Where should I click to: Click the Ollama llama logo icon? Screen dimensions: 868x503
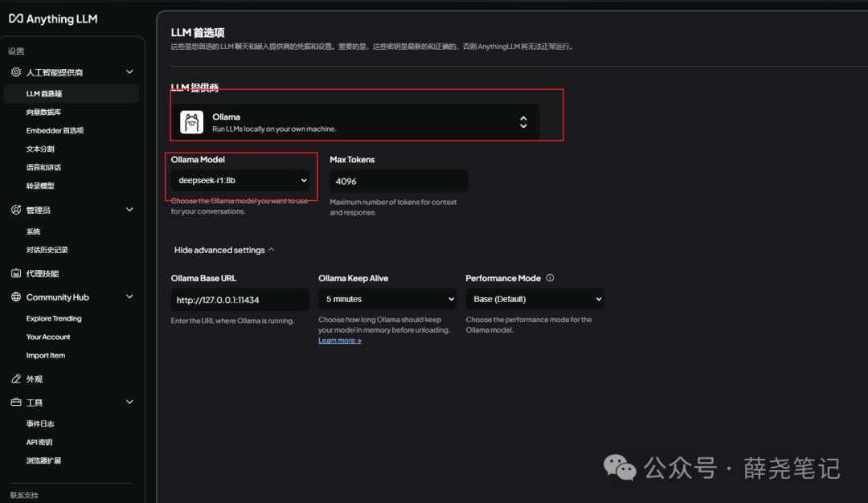[191, 122]
